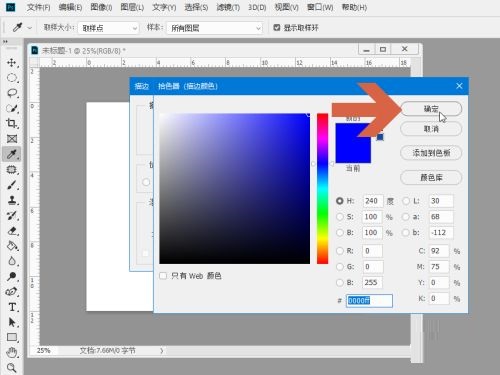Click the zoom level 25% field

(44, 350)
